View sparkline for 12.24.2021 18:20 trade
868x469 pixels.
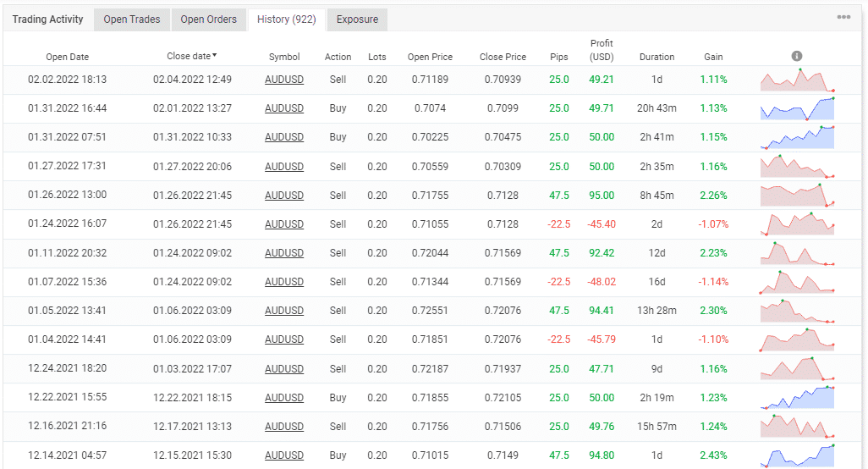(797, 368)
